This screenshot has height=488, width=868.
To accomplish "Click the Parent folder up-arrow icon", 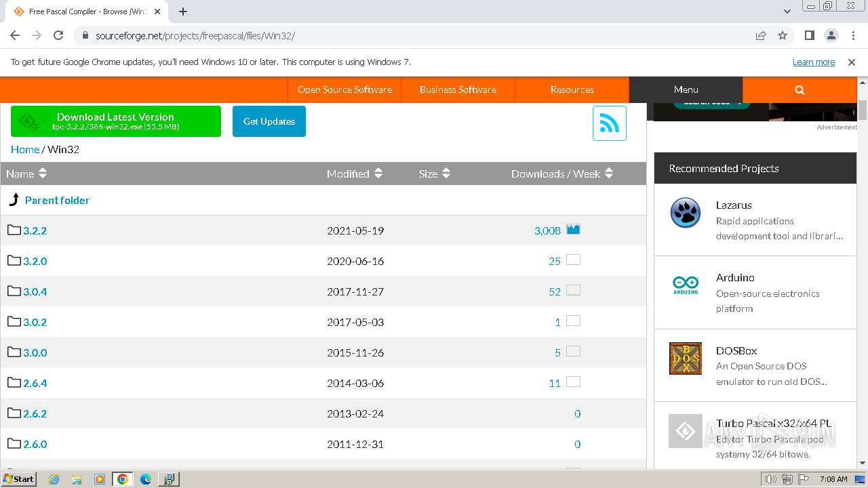I will (x=14, y=200).
